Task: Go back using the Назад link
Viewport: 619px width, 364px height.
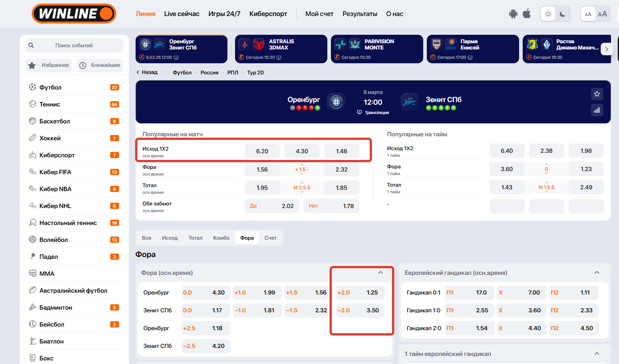Action: coord(147,72)
